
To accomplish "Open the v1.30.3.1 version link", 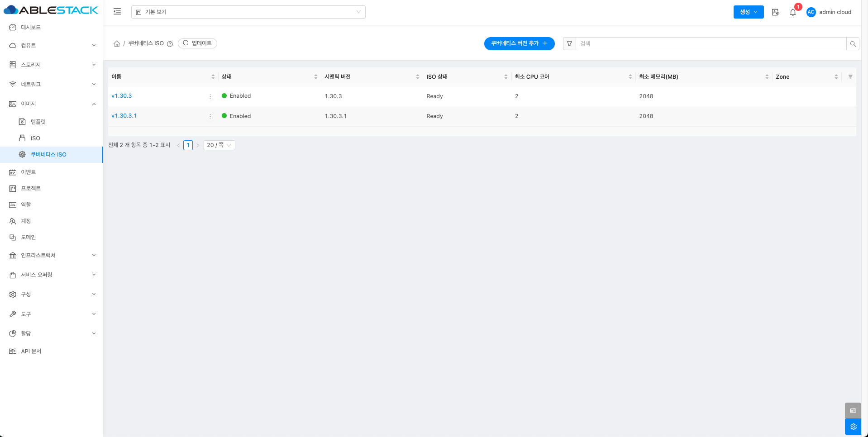I will 124,116.
